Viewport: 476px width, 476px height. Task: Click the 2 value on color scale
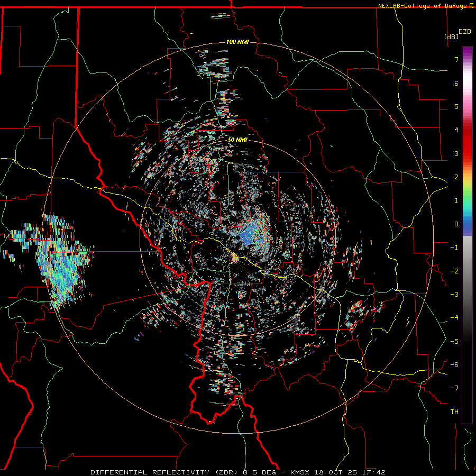click(x=456, y=177)
